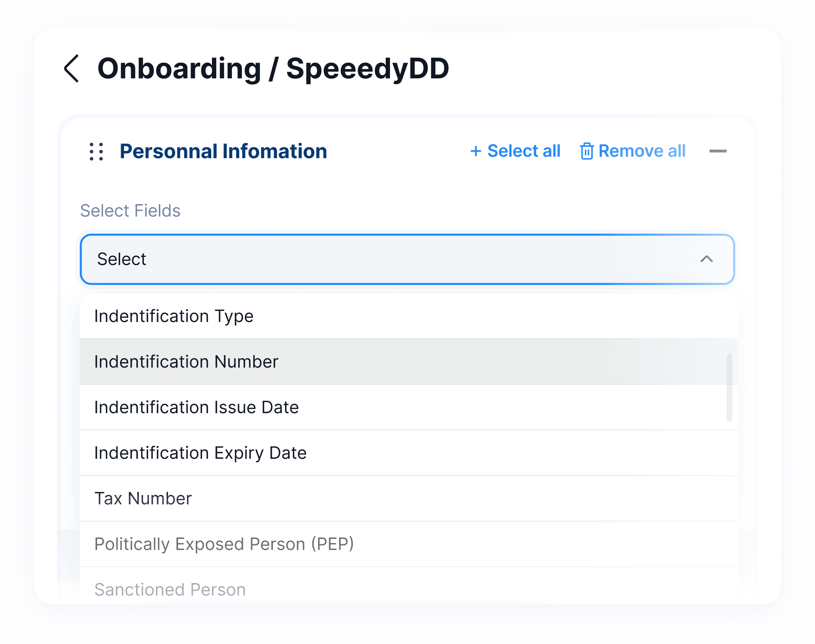Select the Tax Number field
This screenshot has width=815, height=644.
143,498
